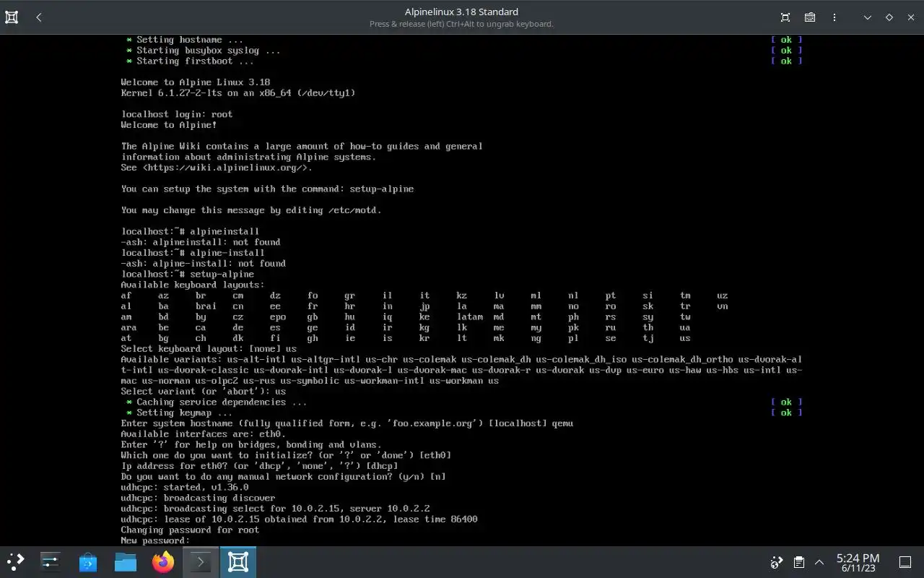Minimize the Alpinelinux window
This screenshot has width=924, height=578.
coord(868,17)
